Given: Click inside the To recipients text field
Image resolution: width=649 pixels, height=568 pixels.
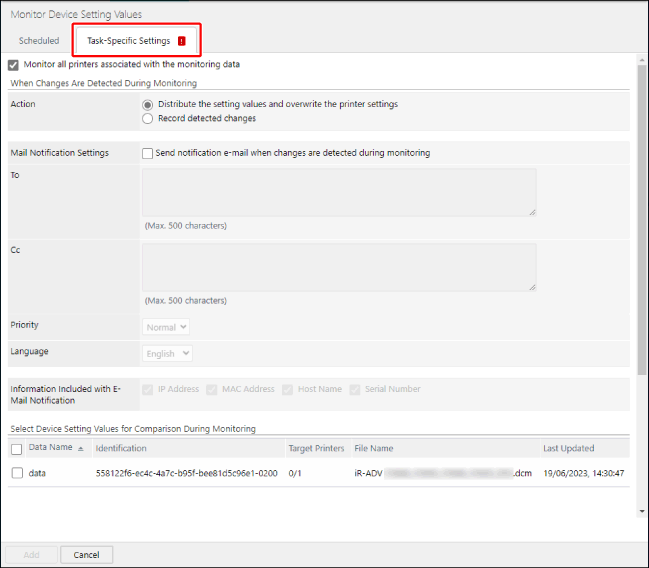Looking at the screenshot, I should [338, 191].
